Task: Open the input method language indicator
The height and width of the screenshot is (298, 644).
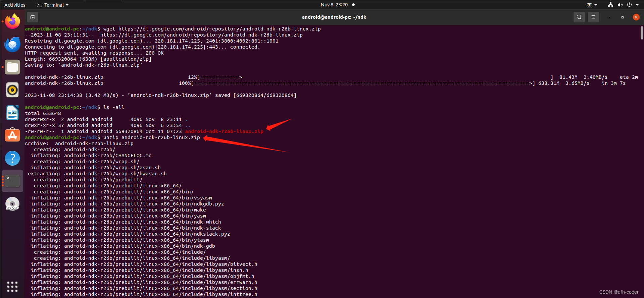Action: (592, 5)
